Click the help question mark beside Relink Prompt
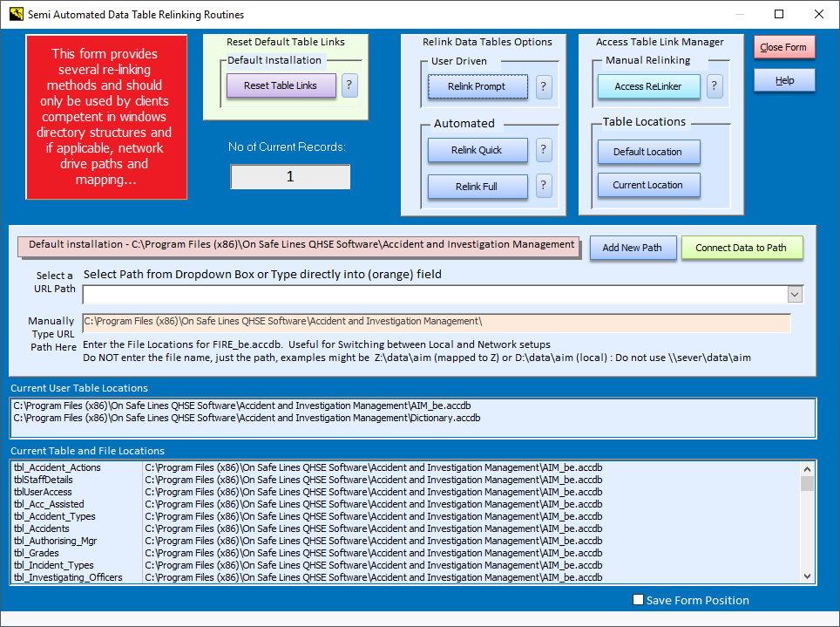This screenshot has height=627, width=840. (x=543, y=86)
